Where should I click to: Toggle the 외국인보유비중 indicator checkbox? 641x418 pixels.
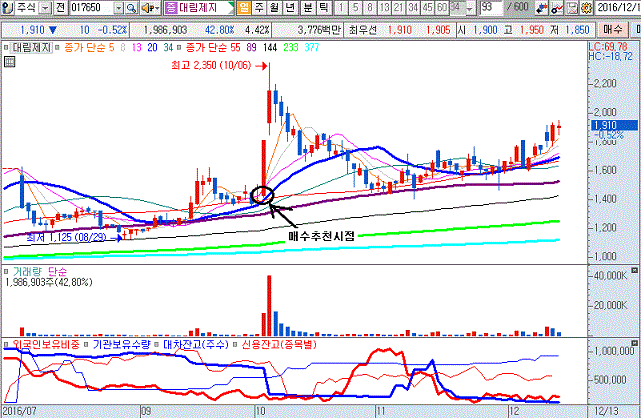coord(7,344)
